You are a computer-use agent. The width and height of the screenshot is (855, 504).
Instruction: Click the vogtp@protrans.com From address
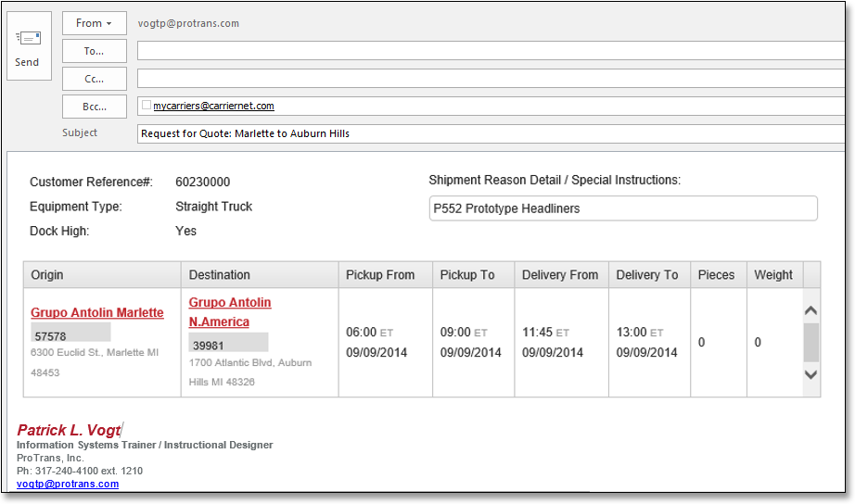(188, 23)
